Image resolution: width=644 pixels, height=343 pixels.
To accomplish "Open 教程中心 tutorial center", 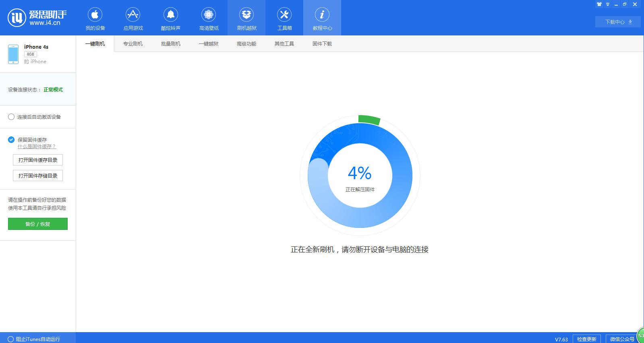I will pyautogui.click(x=322, y=19).
